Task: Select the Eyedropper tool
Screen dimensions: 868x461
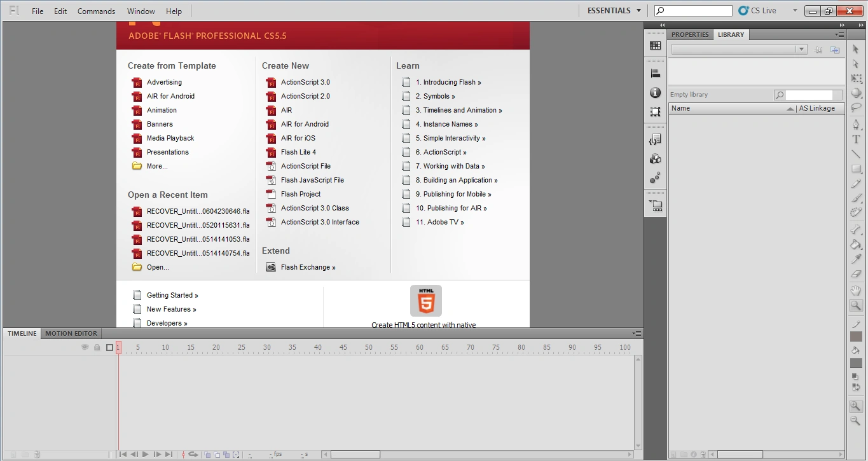Action: click(x=856, y=259)
